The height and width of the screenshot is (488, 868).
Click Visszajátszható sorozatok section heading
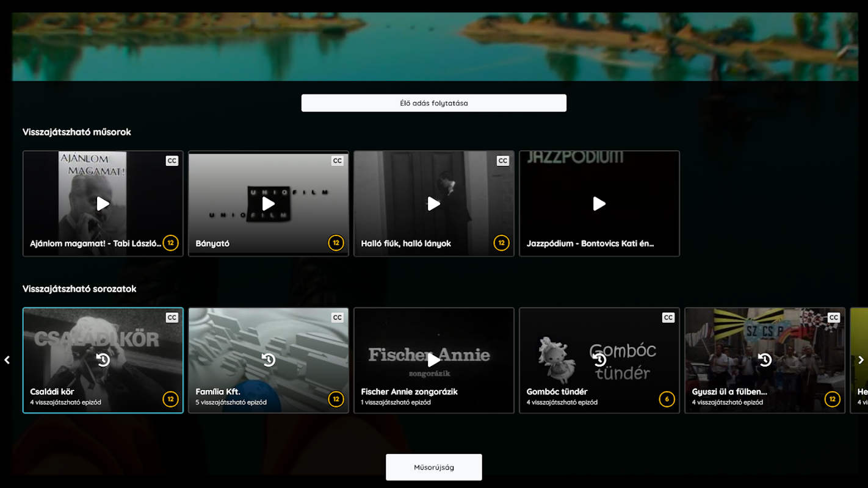pos(79,289)
